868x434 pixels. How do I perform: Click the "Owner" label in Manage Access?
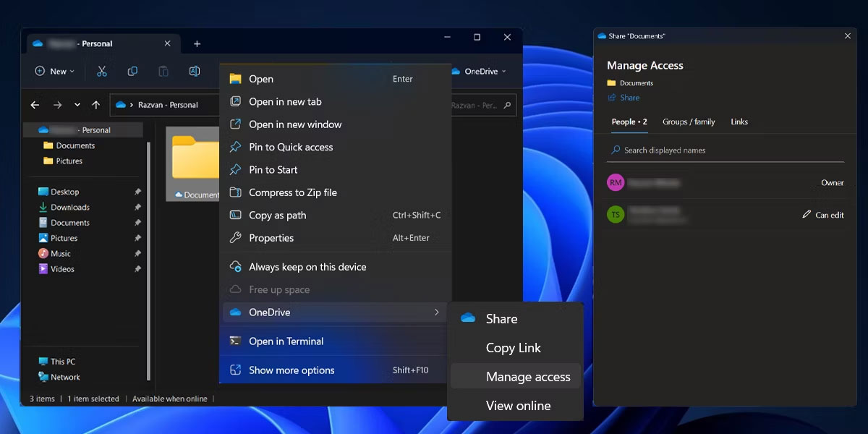[833, 183]
